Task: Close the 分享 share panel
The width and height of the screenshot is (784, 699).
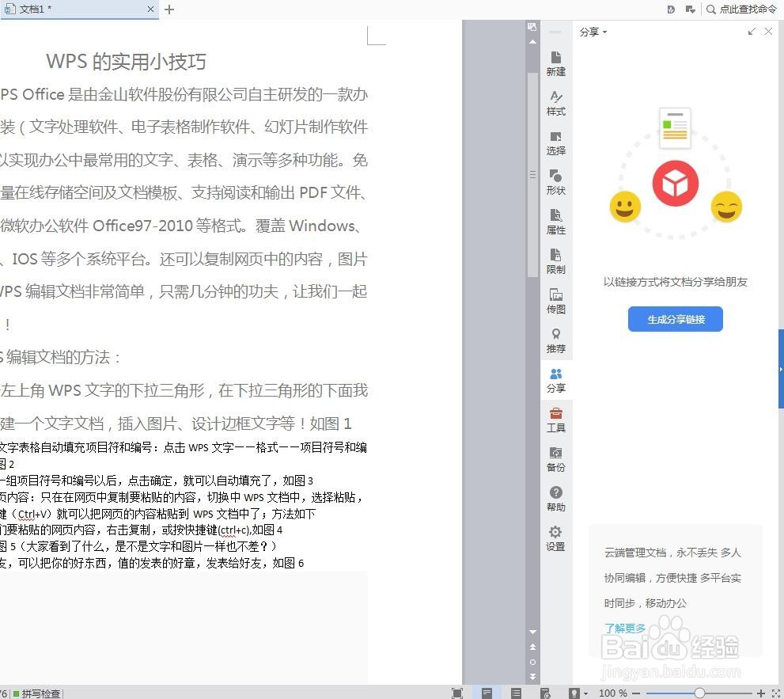Action: pyautogui.click(x=768, y=32)
